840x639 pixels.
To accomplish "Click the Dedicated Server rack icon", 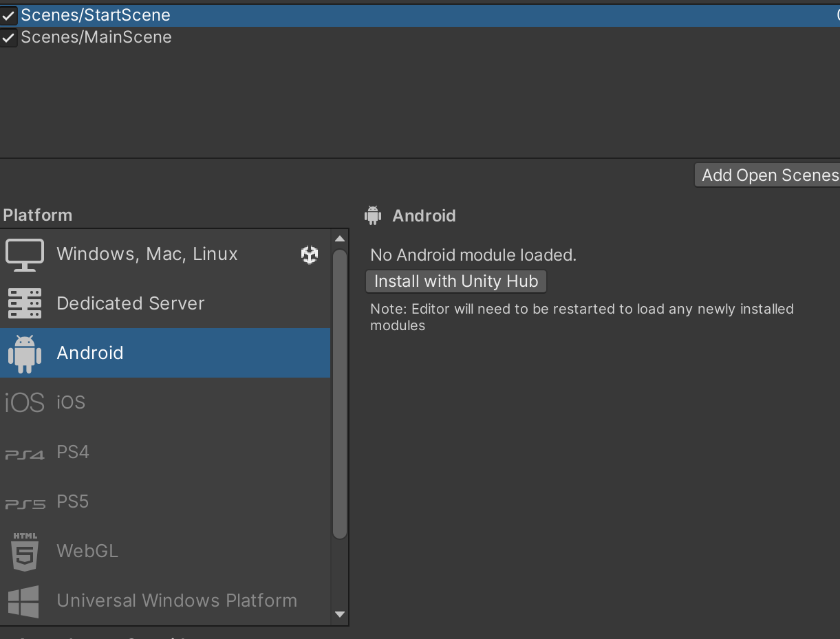I will 25,304.
